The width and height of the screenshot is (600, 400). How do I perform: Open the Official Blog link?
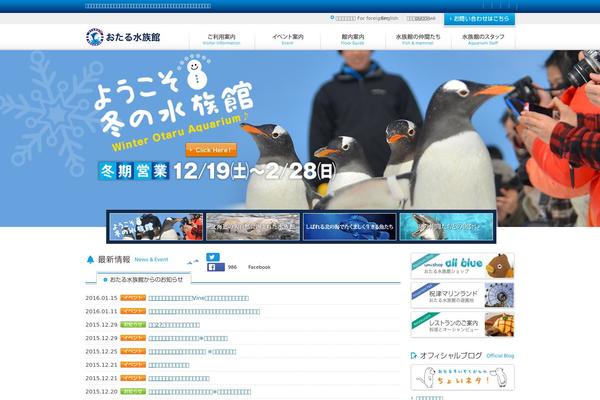(500, 356)
